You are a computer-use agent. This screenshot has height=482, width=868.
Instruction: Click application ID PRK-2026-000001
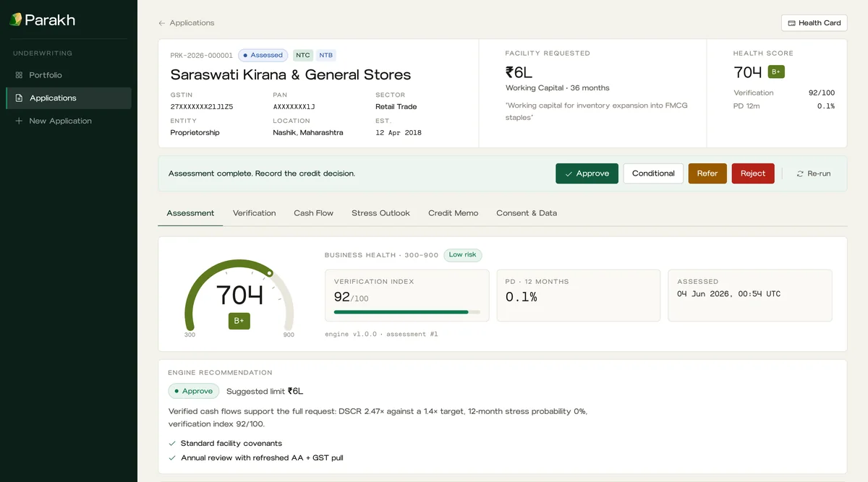(202, 56)
